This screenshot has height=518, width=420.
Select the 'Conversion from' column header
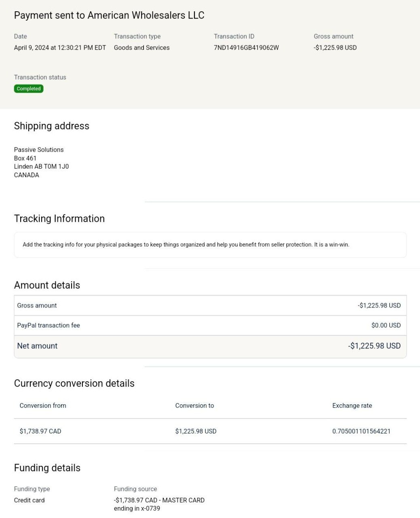tap(43, 405)
